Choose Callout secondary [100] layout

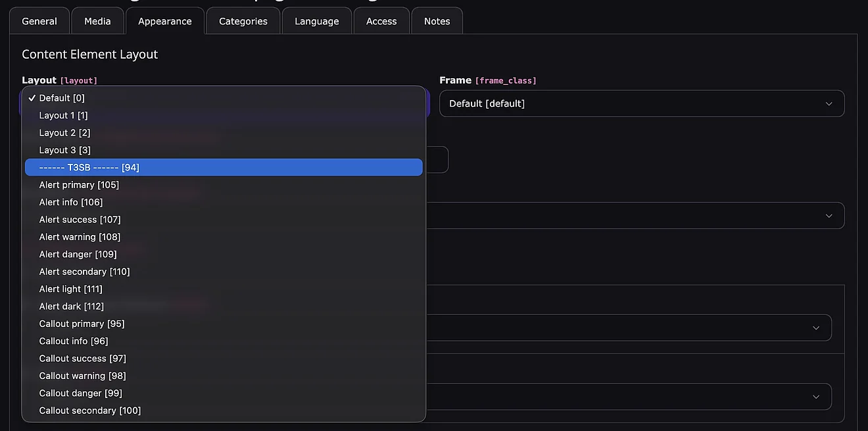(89, 411)
